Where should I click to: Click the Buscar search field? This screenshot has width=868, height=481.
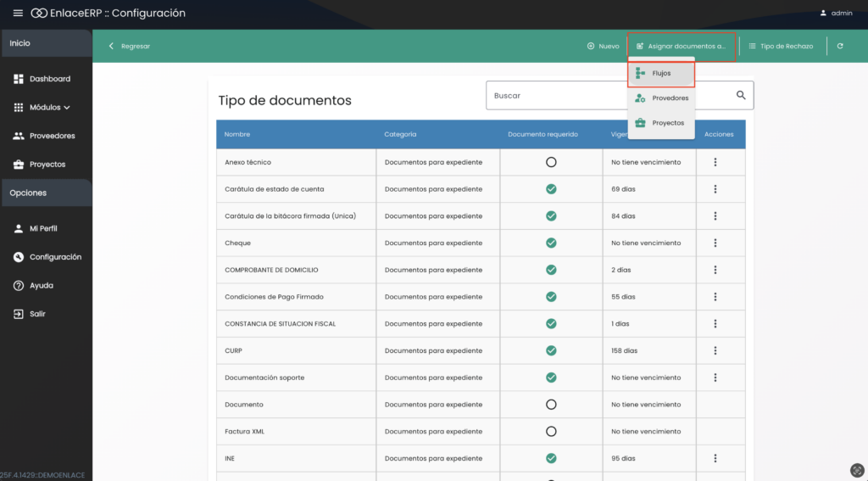pyautogui.click(x=606, y=96)
